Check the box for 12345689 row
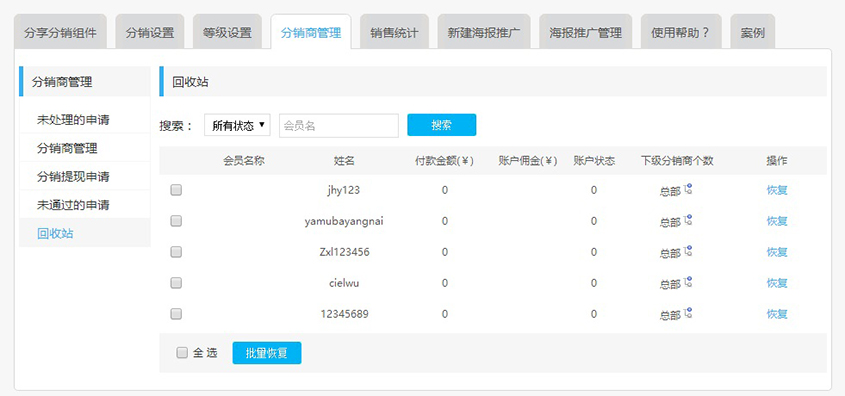 pyautogui.click(x=176, y=314)
